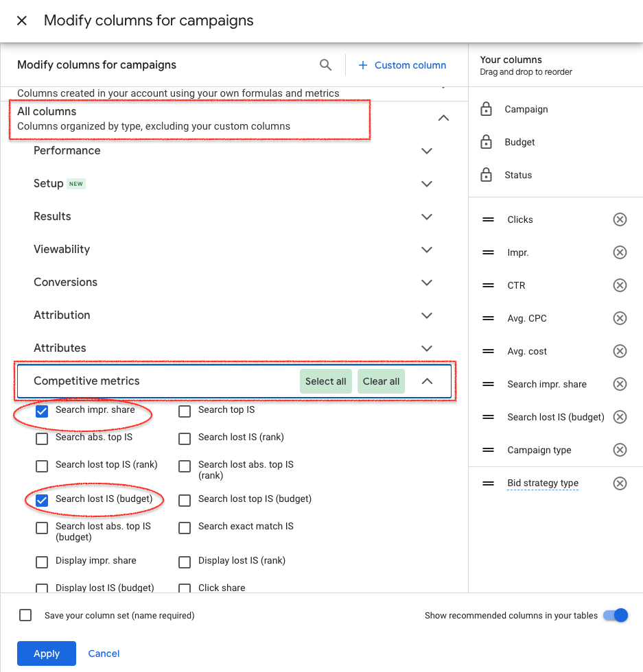This screenshot has height=672, width=643.
Task: Grab the drag handle beside Impr.
Action: pyautogui.click(x=488, y=252)
